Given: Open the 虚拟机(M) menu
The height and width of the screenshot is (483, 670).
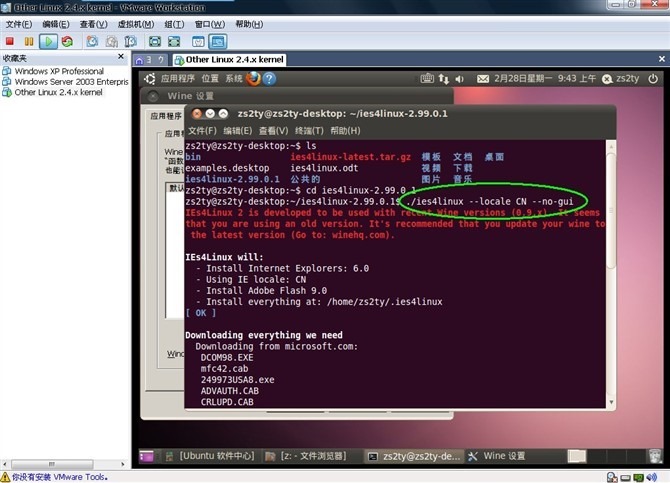Looking at the screenshot, I should click(136, 24).
